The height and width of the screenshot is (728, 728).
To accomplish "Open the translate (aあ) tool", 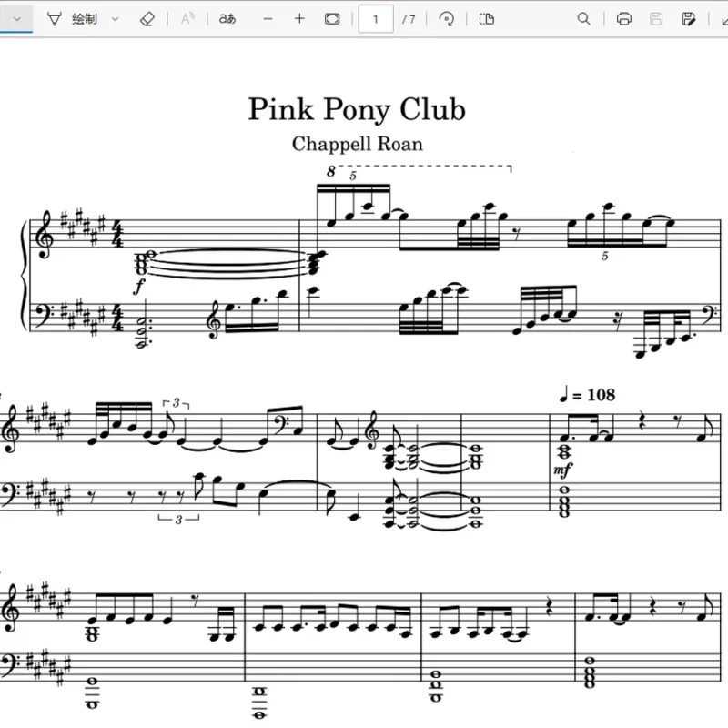I will click(x=227, y=19).
